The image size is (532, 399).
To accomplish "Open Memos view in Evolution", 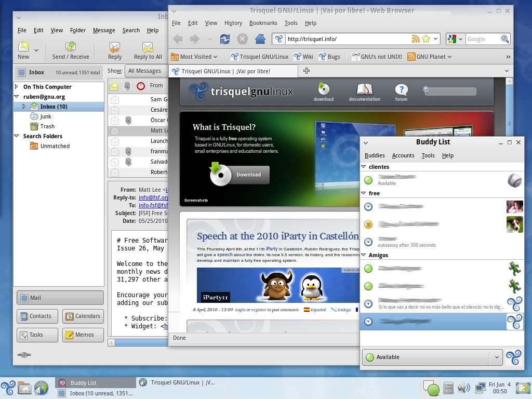I will [83, 335].
